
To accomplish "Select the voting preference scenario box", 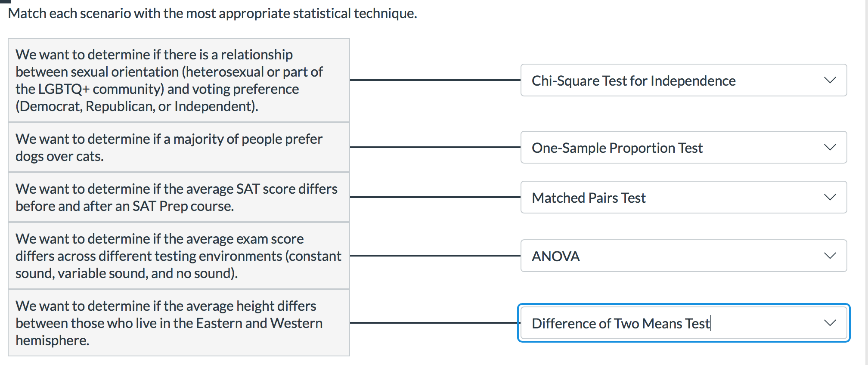I will point(179,80).
